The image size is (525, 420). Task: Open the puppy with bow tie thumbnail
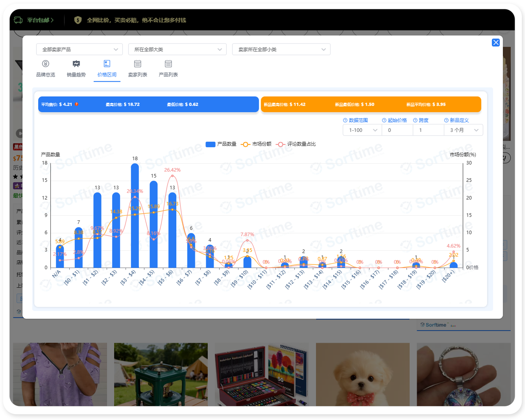(363, 374)
